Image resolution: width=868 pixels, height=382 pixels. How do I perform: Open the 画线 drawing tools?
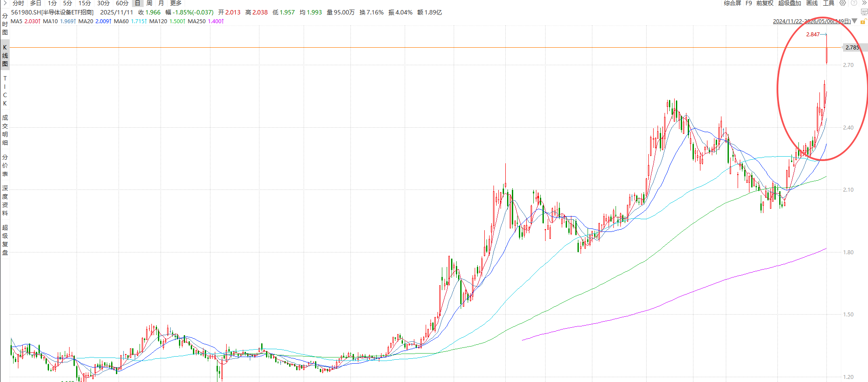812,3
